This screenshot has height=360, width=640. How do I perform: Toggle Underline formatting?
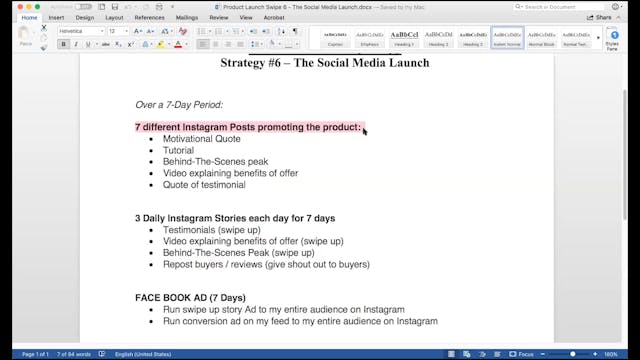88,44
